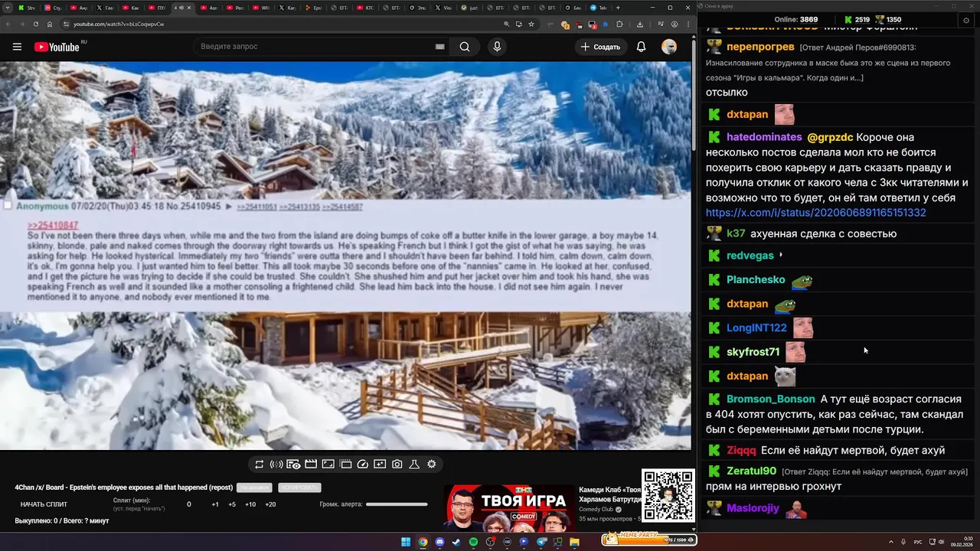Open Windows Start menu
Viewport: 980px width, 551px height.
tap(406, 542)
